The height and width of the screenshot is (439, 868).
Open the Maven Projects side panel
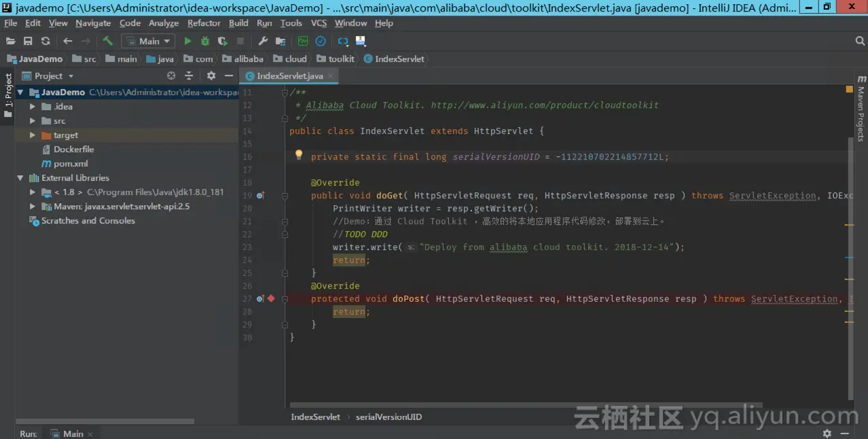(861, 107)
